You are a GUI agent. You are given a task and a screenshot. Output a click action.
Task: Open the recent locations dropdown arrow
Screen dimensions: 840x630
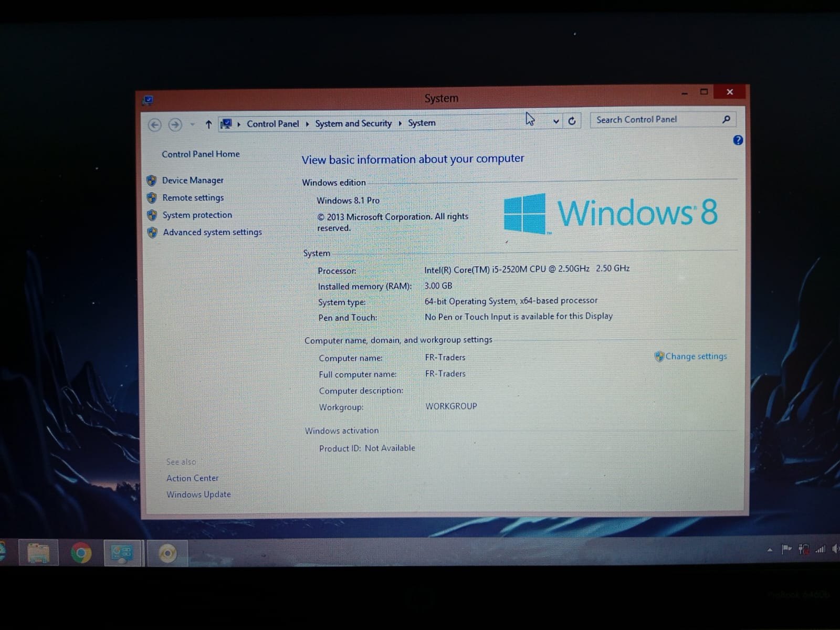192,124
